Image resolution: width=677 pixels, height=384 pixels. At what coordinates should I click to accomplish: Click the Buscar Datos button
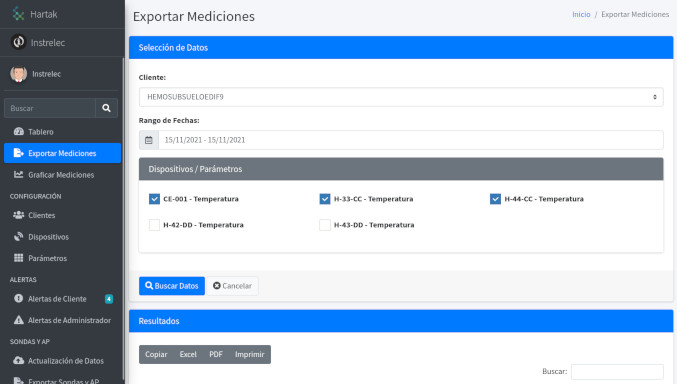coord(172,286)
